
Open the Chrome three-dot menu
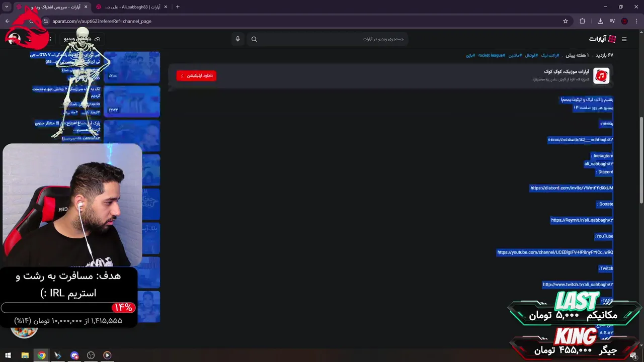pyautogui.click(x=636, y=21)
